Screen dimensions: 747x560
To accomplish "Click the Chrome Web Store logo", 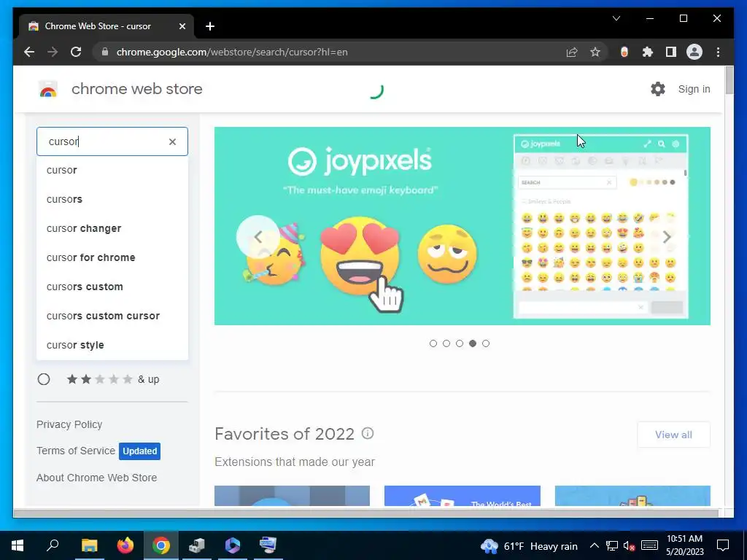I will 48,89.
